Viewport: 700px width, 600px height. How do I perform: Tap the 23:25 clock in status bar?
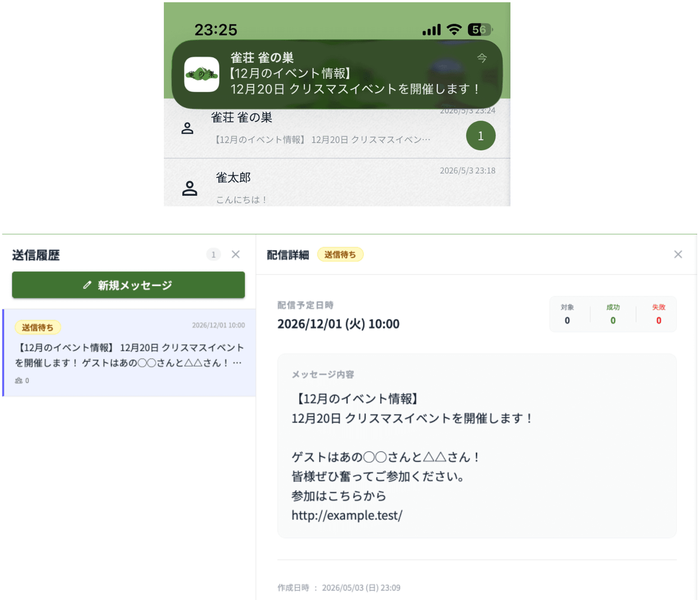tap(216, 30)
